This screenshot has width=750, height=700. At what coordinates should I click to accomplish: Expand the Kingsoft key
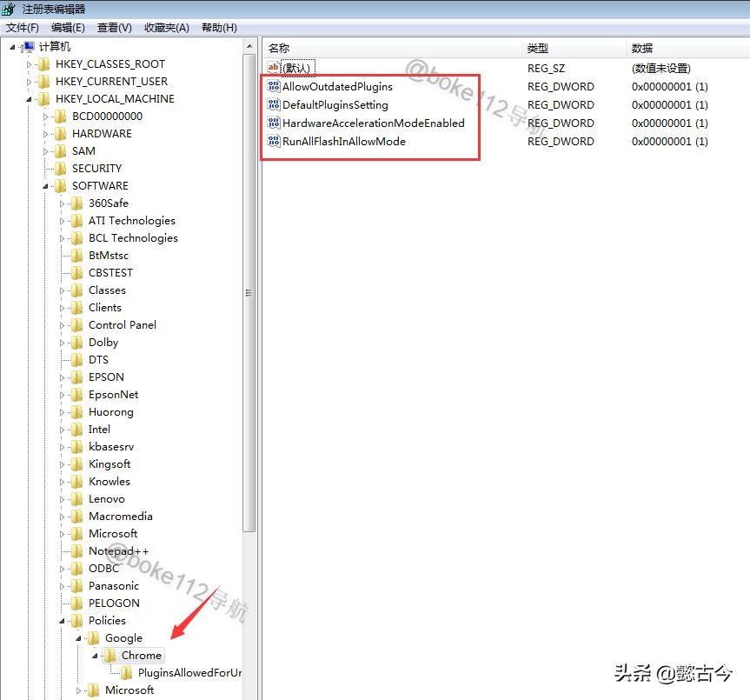[63, 464]
